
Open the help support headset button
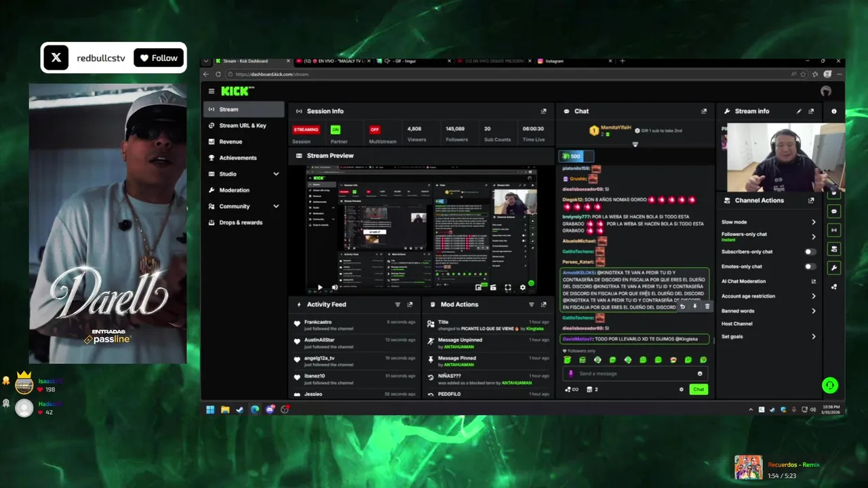[x=830, y=386]
